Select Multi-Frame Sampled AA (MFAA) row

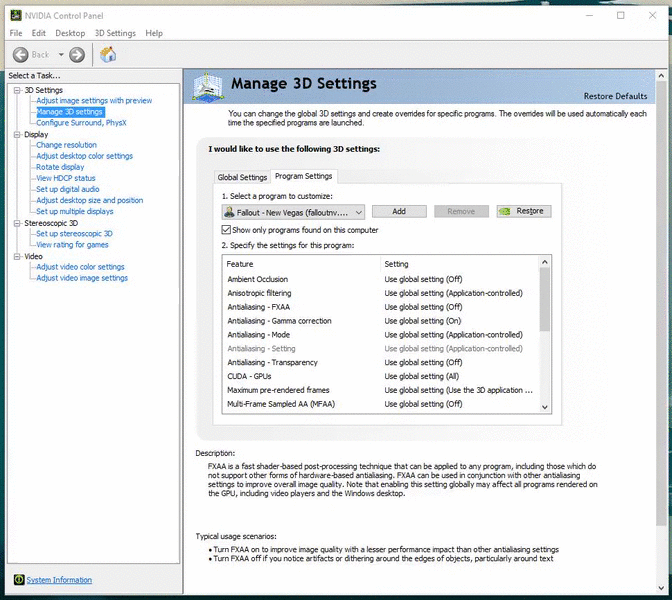point(380,404)
